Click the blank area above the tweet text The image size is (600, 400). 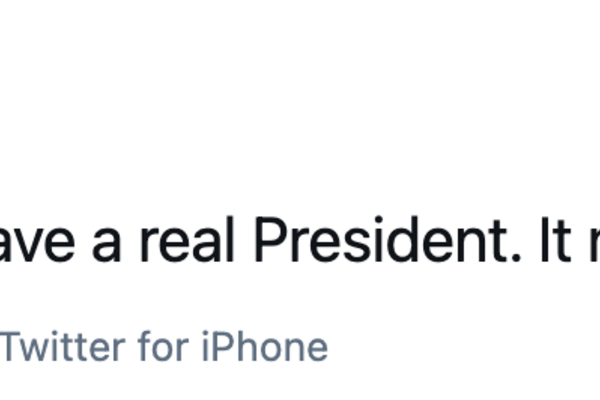[300, 100]
